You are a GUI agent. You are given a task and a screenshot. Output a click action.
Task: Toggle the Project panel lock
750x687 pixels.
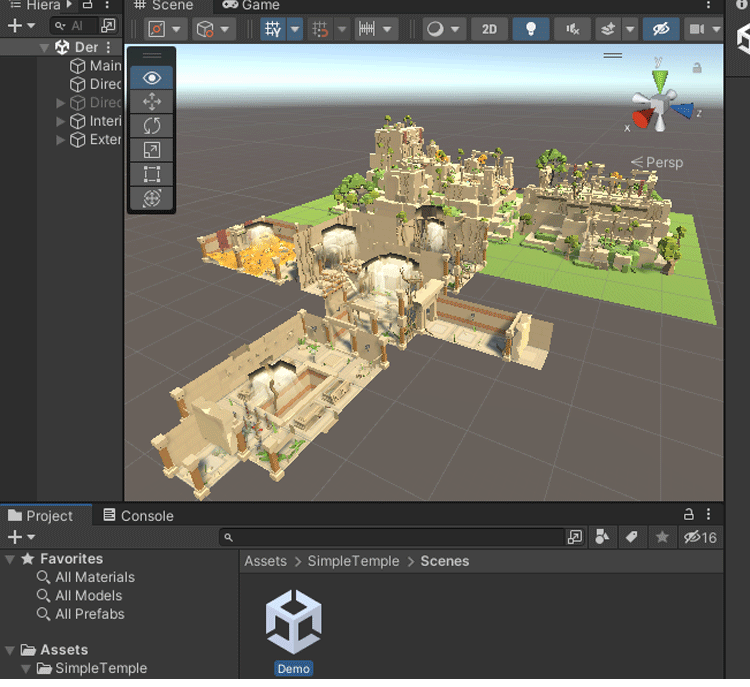(x=688, y=514)
